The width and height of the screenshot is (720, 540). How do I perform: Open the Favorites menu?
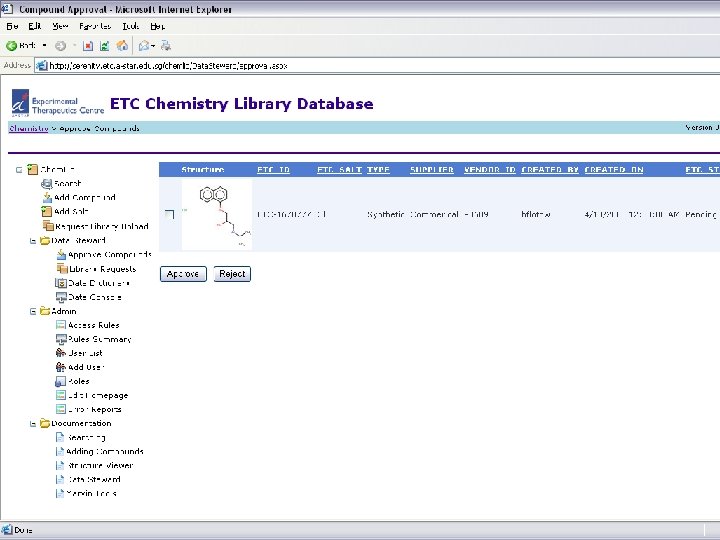(95, 26)
